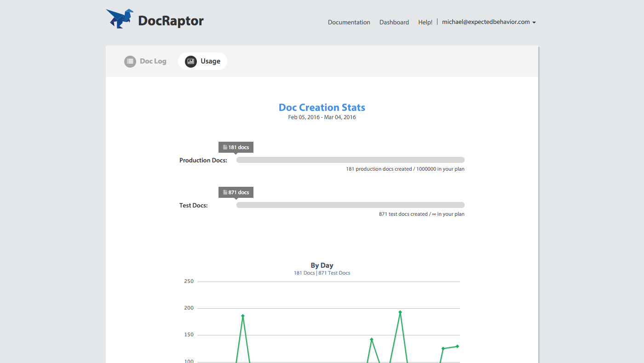
Task: Select the highest green data point on the chart
Action: coord(399,312)
